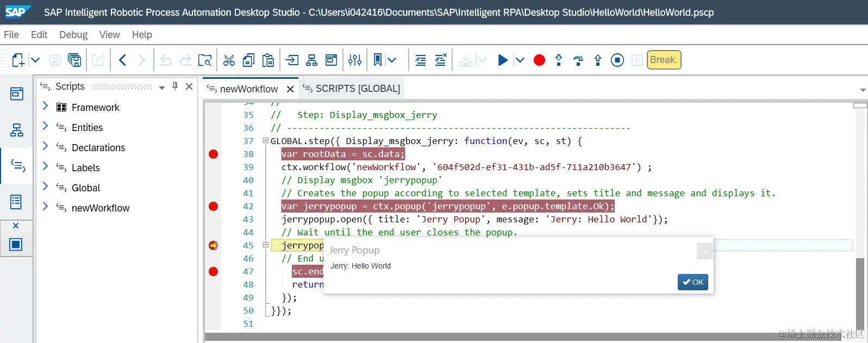This screenshot has height=343, width=868.
Task: Open the Scripts panel dropdown arrow
Action: pyautogui.click(x=161, y=88)
